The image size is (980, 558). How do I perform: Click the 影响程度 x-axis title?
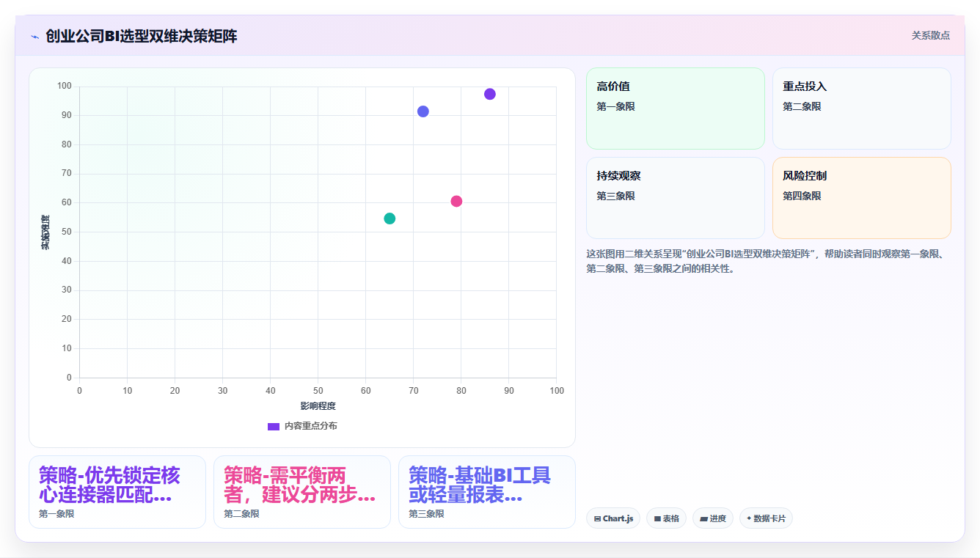pyautogui.click(x=318, y=406)
